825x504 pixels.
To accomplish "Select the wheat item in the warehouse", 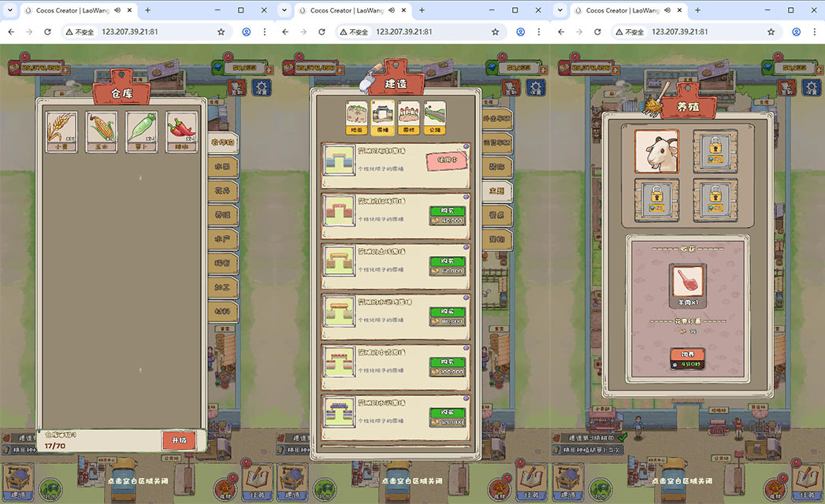I will [61, 131].
